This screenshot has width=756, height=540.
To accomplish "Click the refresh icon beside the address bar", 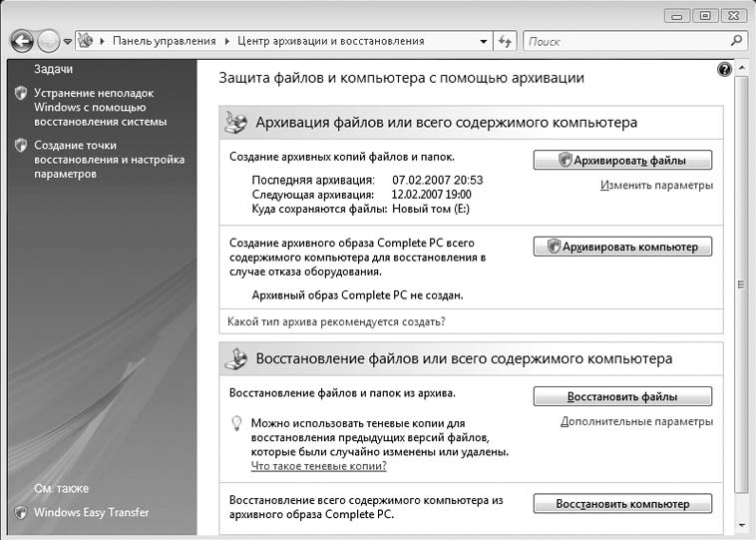I will point(505,41).
